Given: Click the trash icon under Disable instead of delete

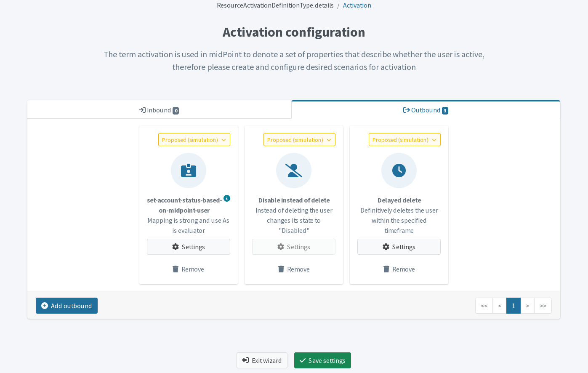Looking at the screenshot, I should [x=281, y=269].
